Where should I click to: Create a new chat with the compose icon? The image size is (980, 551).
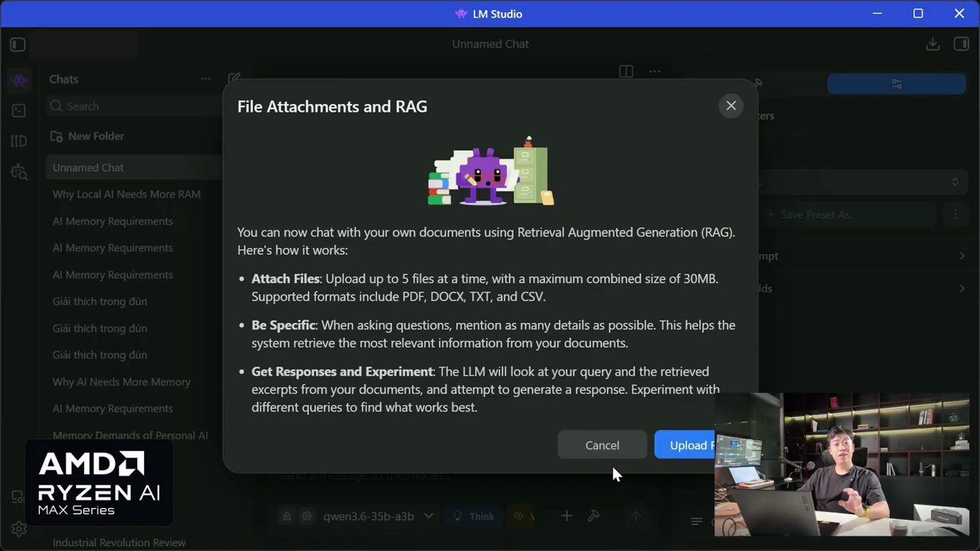point(234,79)
